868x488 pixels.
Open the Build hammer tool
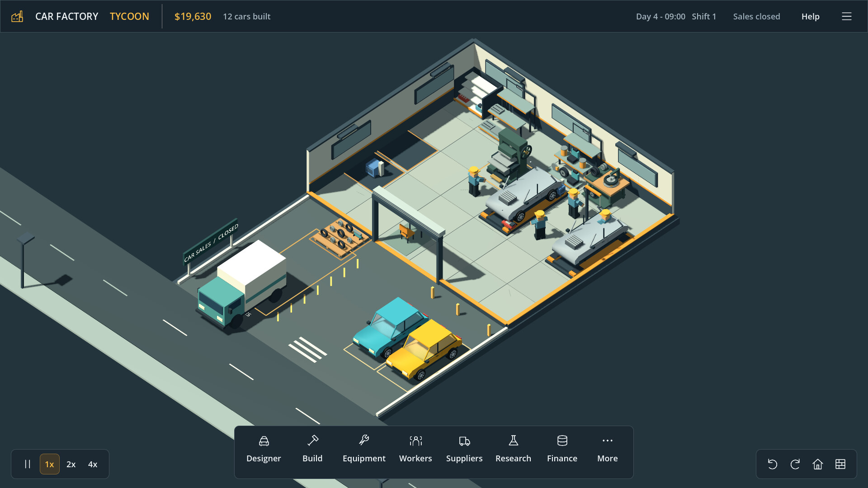click(312, 450)
